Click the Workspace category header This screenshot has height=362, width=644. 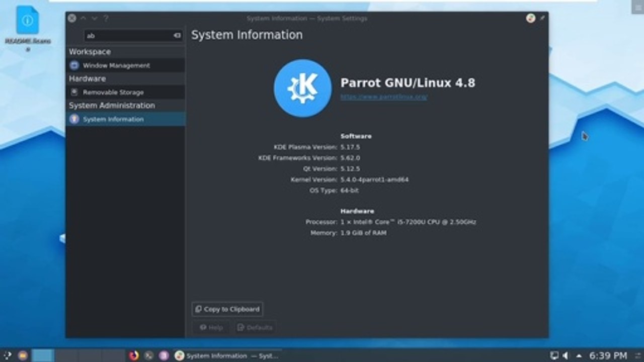click(90, 52)
